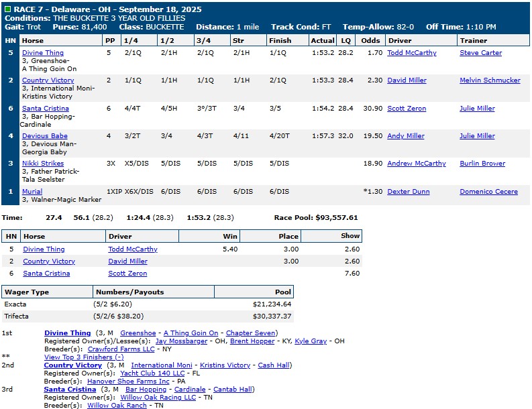Open the Murial horse link in results

pyautogui.click(x=32, y=192)
